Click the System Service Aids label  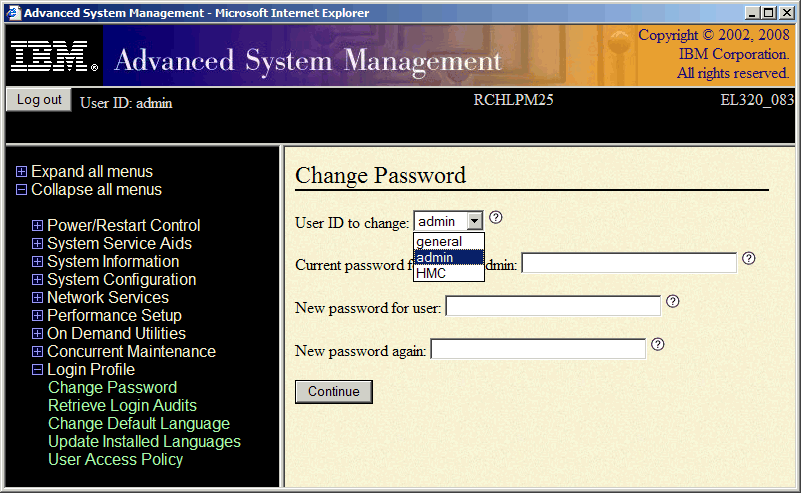click(120, 244)
